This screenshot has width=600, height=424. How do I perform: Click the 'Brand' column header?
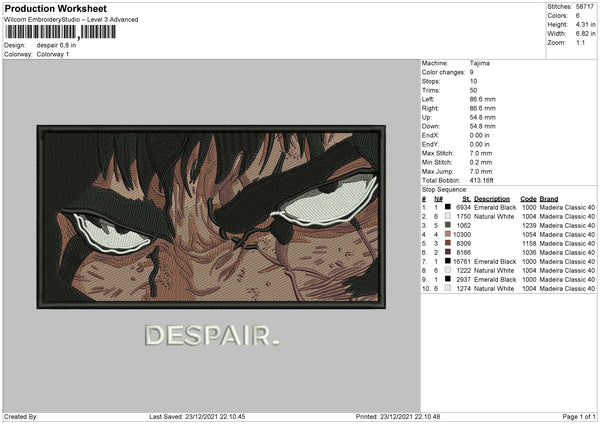549,199
